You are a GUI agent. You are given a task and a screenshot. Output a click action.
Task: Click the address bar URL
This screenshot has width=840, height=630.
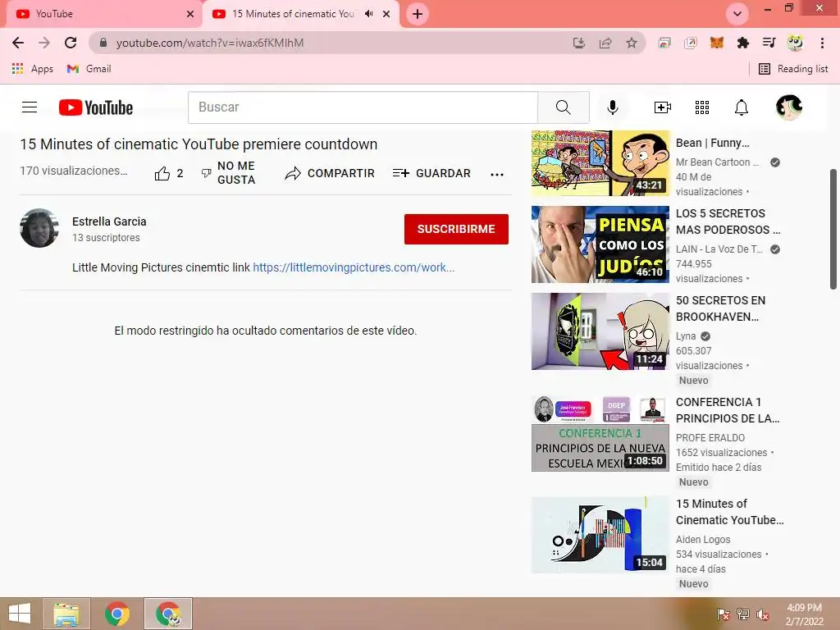pyautogui.click(x=209, y=43)
